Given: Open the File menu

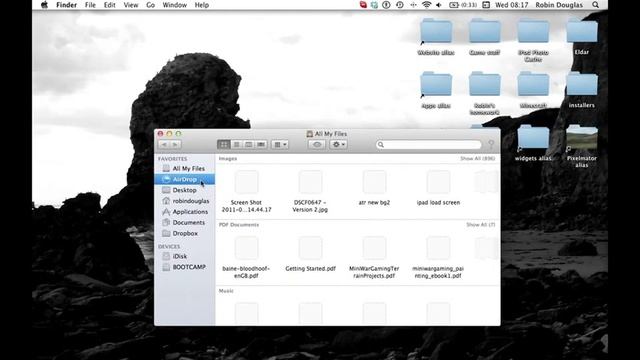Looking at the screenshot, I should point(90,5).
